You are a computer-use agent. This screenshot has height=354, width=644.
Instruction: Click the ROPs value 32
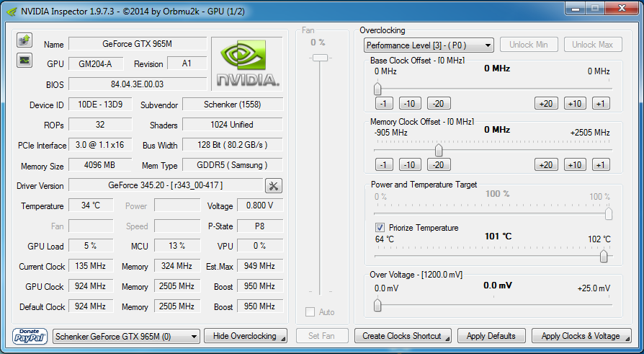100,125
